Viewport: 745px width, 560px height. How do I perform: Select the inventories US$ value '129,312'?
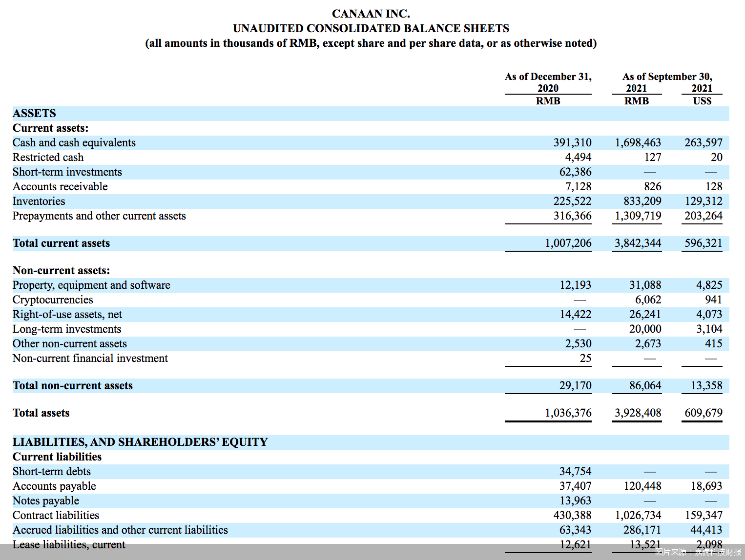(704, 201)
